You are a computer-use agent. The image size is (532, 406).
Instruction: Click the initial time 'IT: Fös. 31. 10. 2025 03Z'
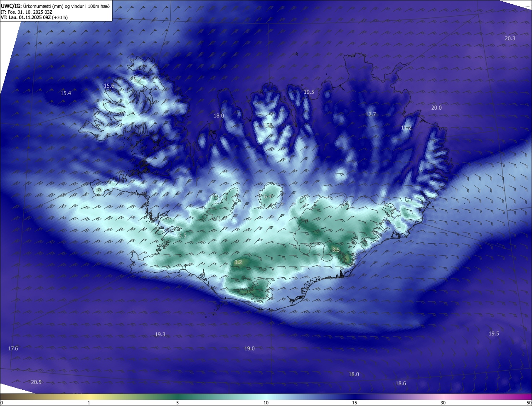tap(26, 12)
